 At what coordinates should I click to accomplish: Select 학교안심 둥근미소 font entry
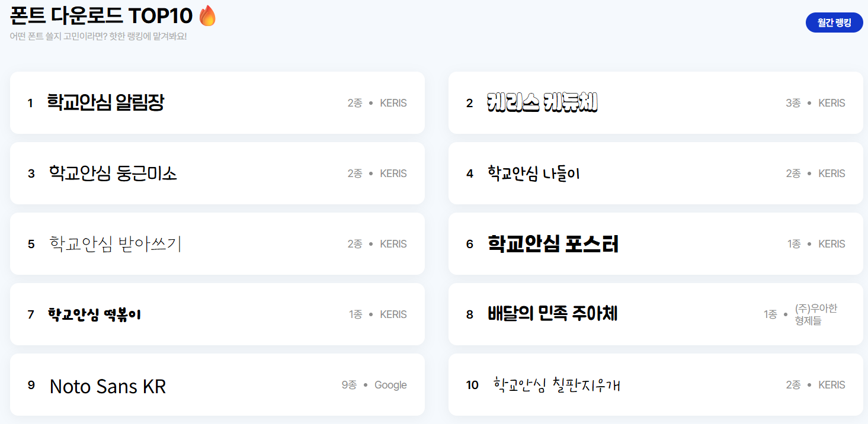pos(217,174)
